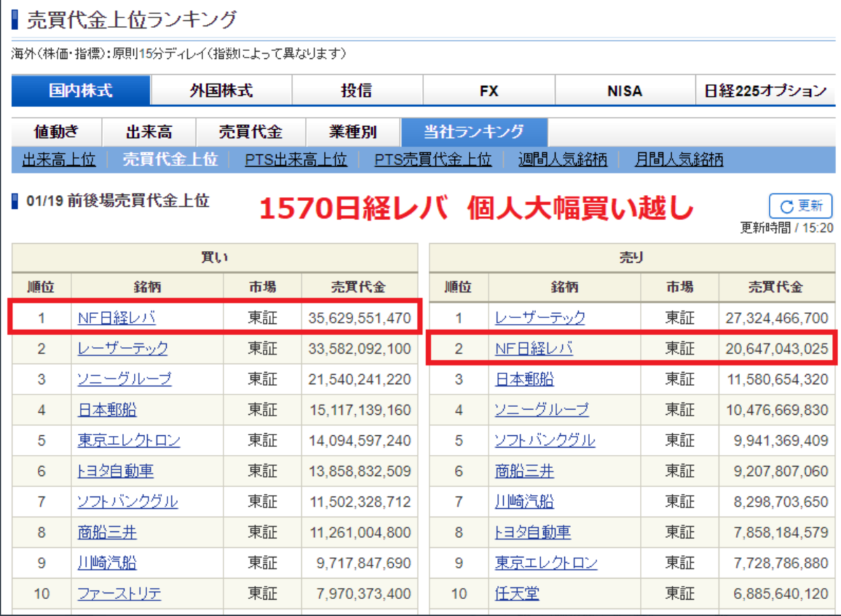
Task: Open the 業種別 sub-tab
Action: click(x=353, y=132)
